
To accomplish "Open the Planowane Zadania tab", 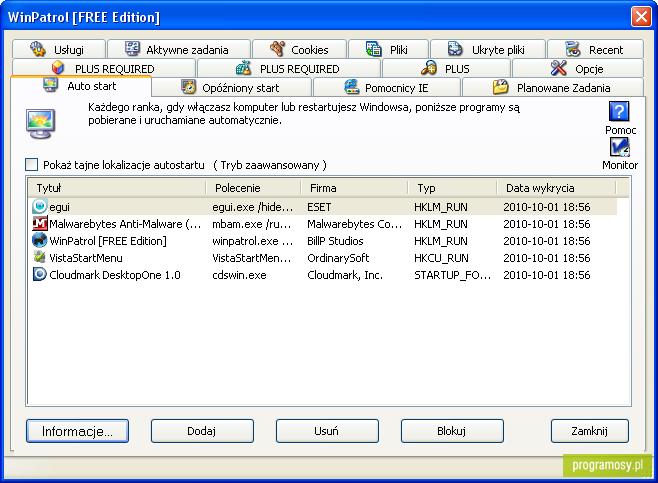I will coord(553,87).
